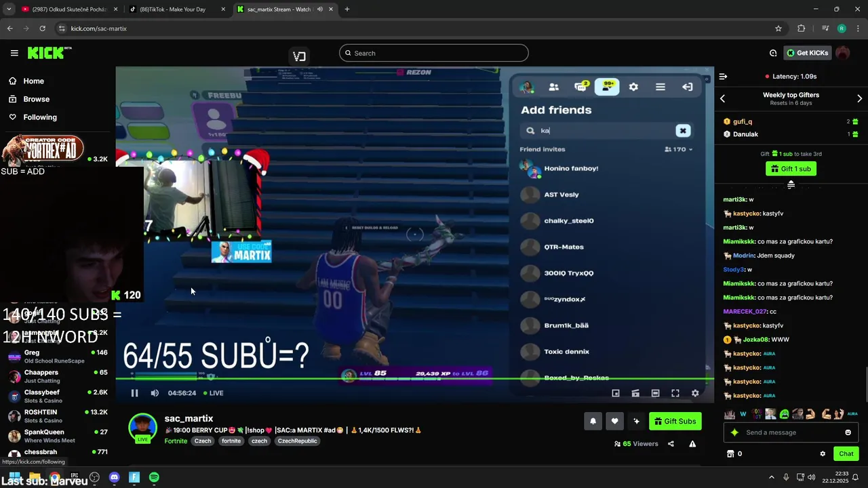
Task: Click the chat scrollbar thumb
Action: [x=865, y=384]
